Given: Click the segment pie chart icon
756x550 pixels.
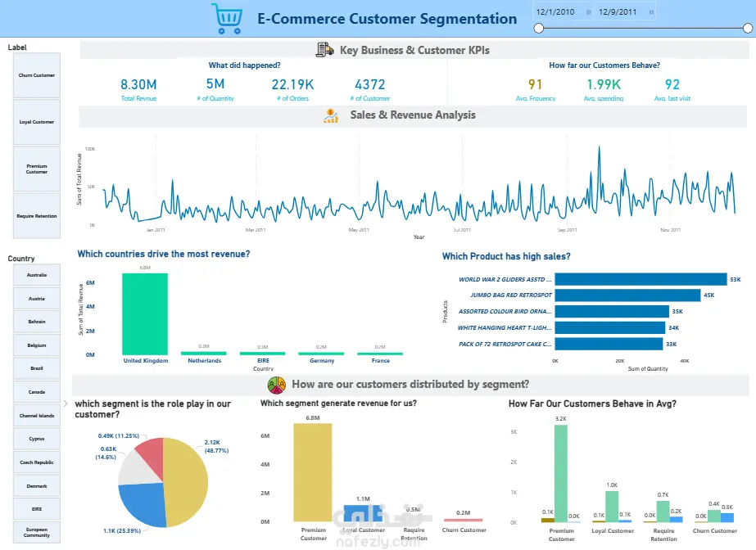Looking at the screenshot, I should click(276, 385).
